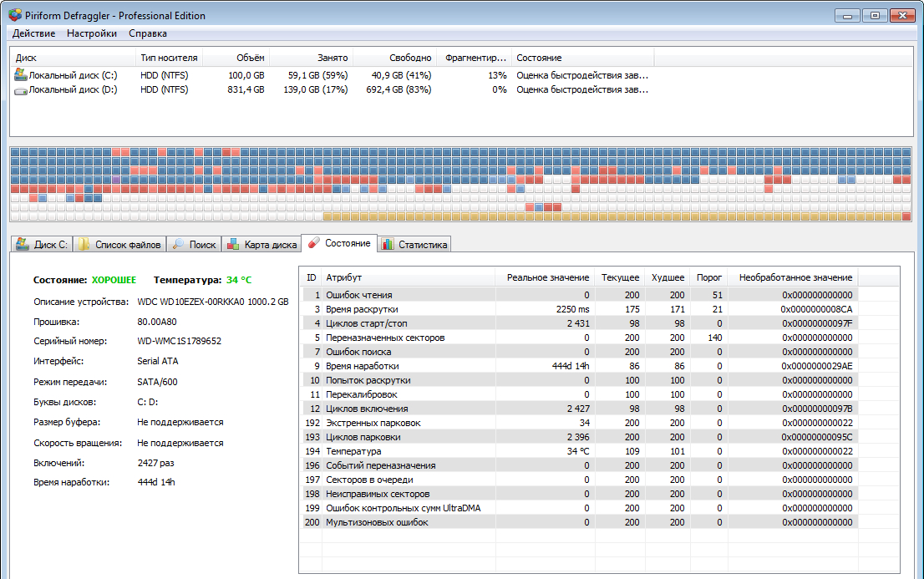Click the chart icon on Статистика tab
The height and width of the screenshot is (579, 924).
pos(388,243)
